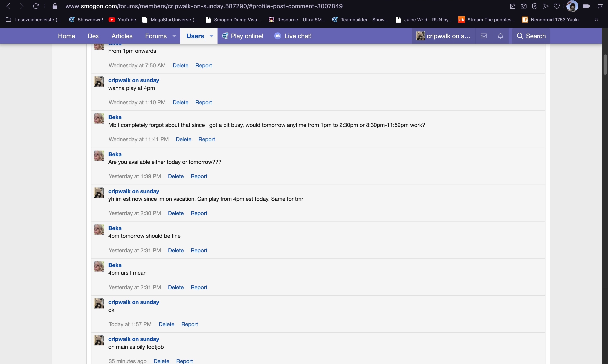This screenshot has width=608, height=364.
Task: Click Beka's avatar next to 'Are you available'
Action: pyautogui.click(x=99, y=156)
